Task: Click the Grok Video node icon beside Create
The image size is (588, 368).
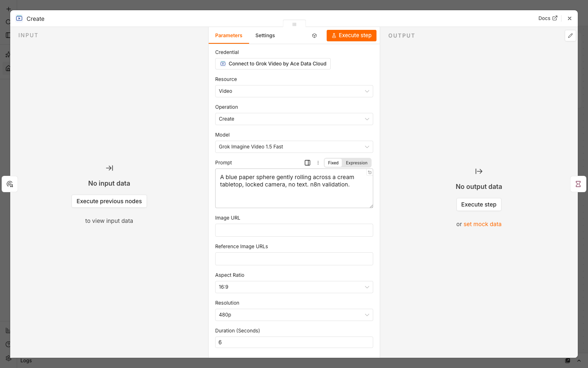Action: tap(19, 18)
